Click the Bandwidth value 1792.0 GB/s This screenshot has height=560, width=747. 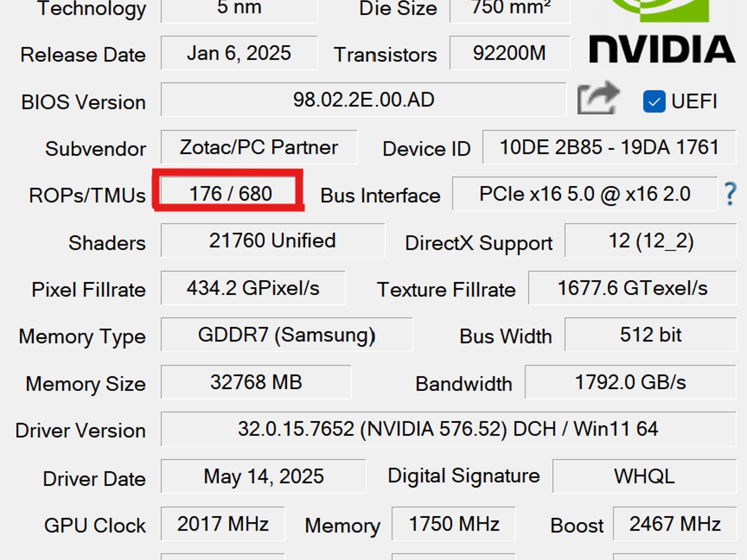[631, 382]
